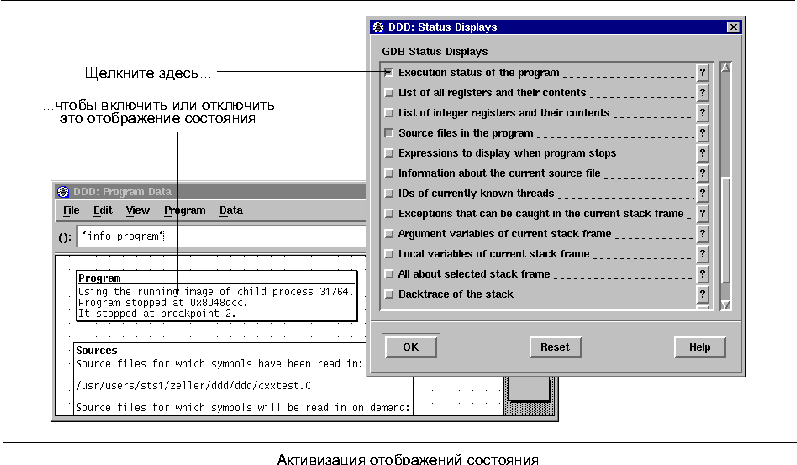Enable Expressions to display when program stops
Image resolution: width=797 pixels, height=465 pixels.
(x=389, y=153)
